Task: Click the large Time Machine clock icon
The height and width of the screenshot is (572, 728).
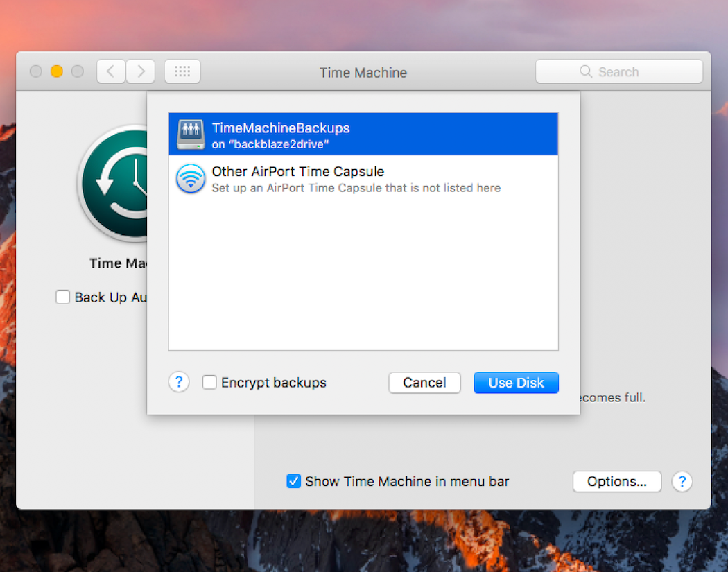Action: [113, 183]
